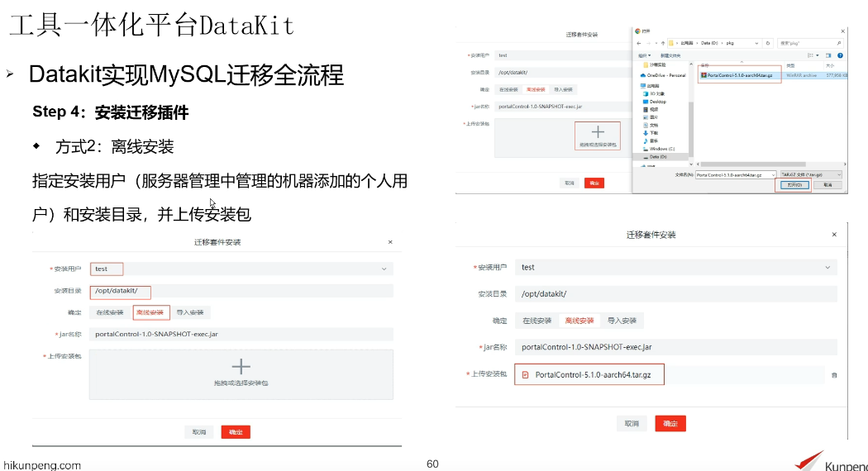Click the 取消 button in the file picker

[827, 185]
